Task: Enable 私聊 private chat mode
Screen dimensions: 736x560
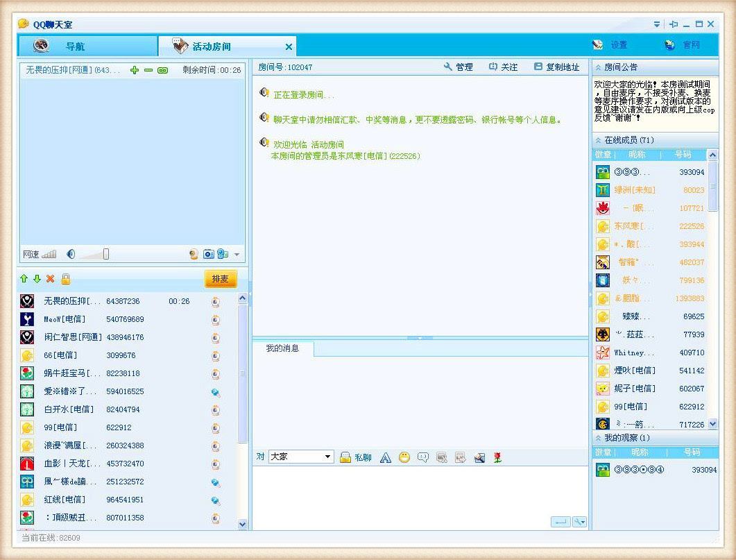Action: [356, 457]
